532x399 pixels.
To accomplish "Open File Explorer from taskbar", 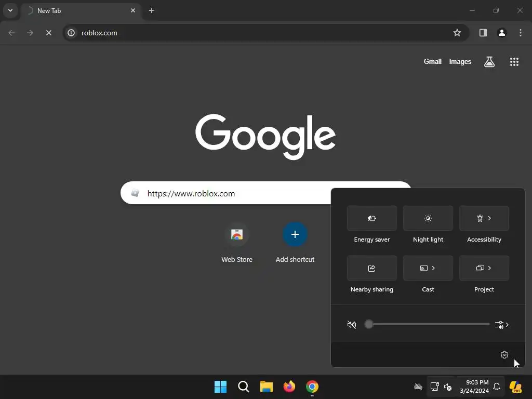I will tap(267, 387).
